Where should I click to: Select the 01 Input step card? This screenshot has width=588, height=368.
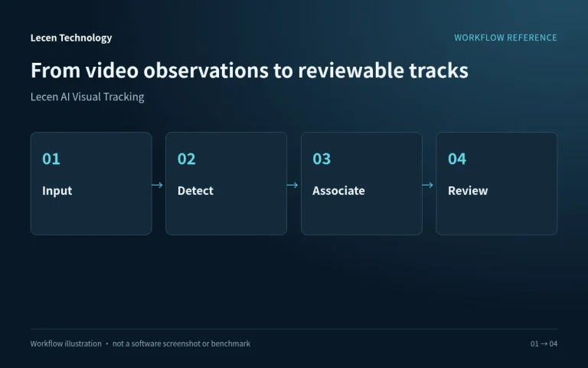tap(91, 184)
